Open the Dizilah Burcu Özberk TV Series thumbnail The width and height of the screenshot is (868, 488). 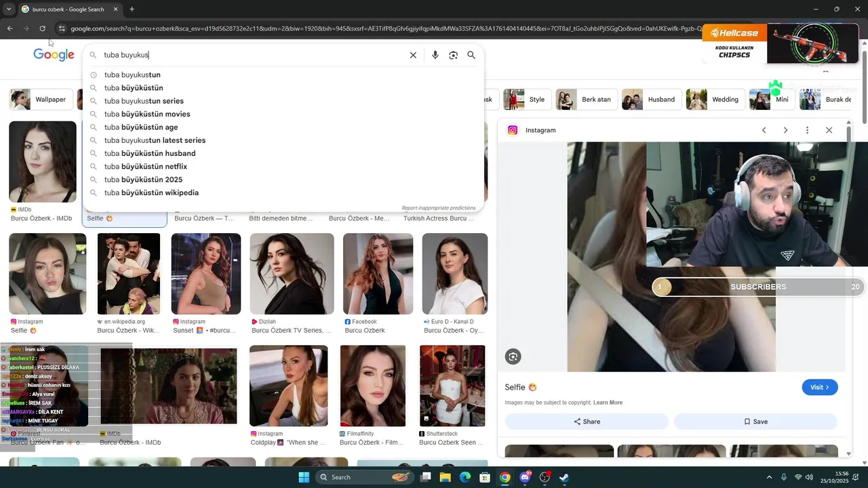click(292, 274)
